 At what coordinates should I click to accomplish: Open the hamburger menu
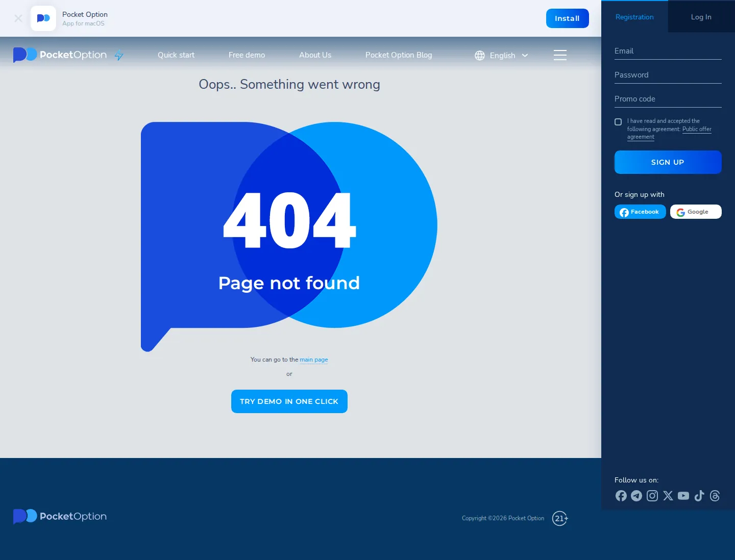[560, 55]
